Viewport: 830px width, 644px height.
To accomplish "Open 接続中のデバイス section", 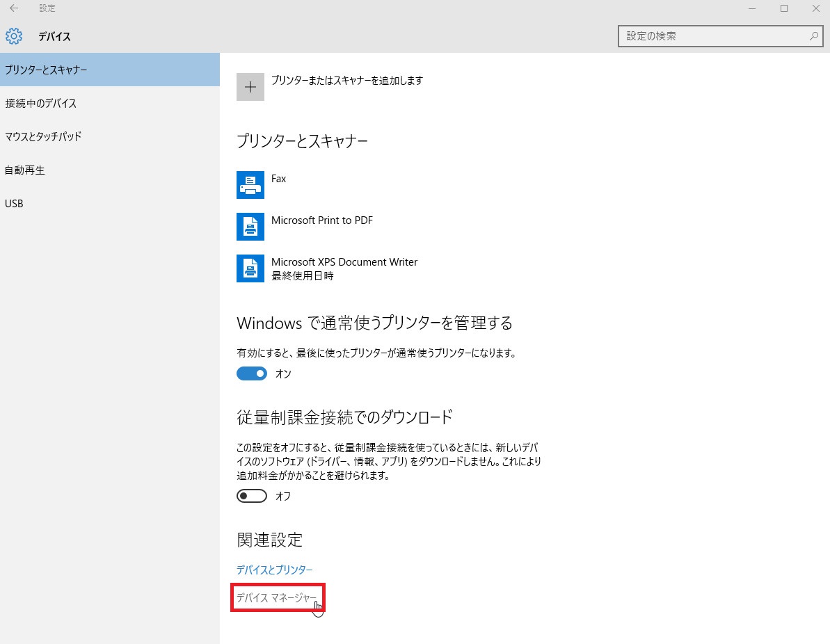I will coord(109,103).
